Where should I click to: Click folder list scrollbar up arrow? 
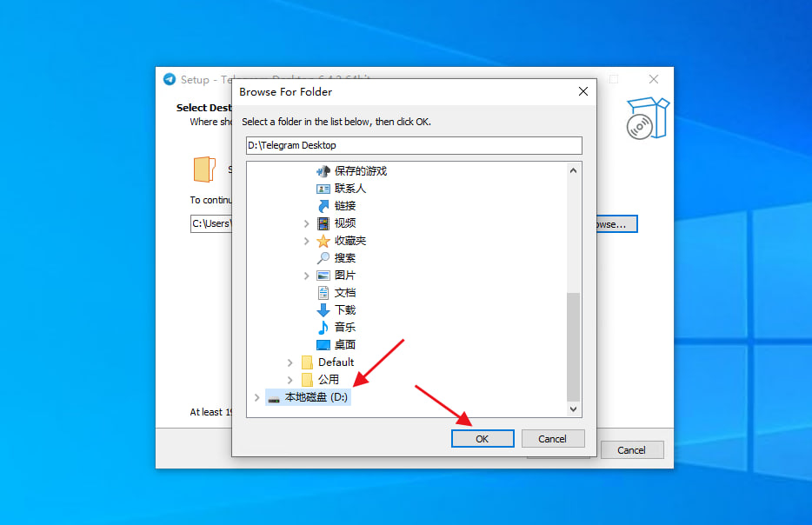coord(573,171)
